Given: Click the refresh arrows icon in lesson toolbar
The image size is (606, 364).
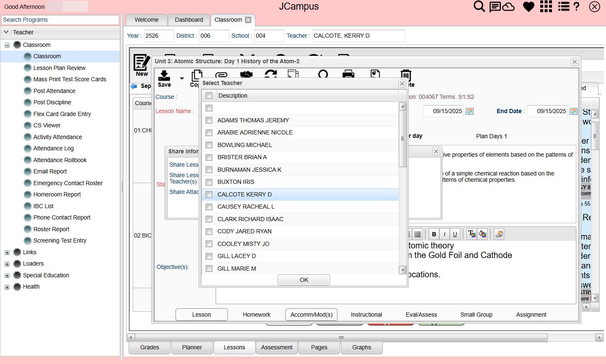Looking at the screenshot, I should (271, 74).
